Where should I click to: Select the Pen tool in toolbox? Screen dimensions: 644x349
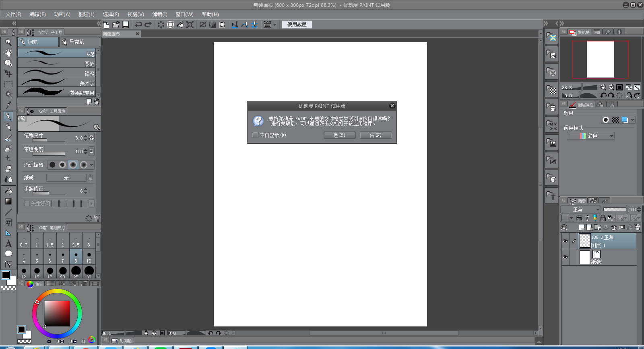coord(8,117)
